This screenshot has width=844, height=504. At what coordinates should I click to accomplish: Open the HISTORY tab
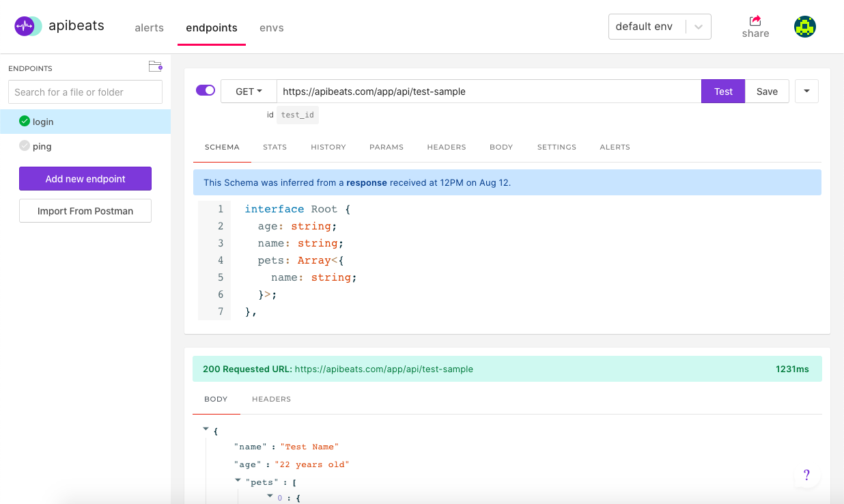click(328, 147)
